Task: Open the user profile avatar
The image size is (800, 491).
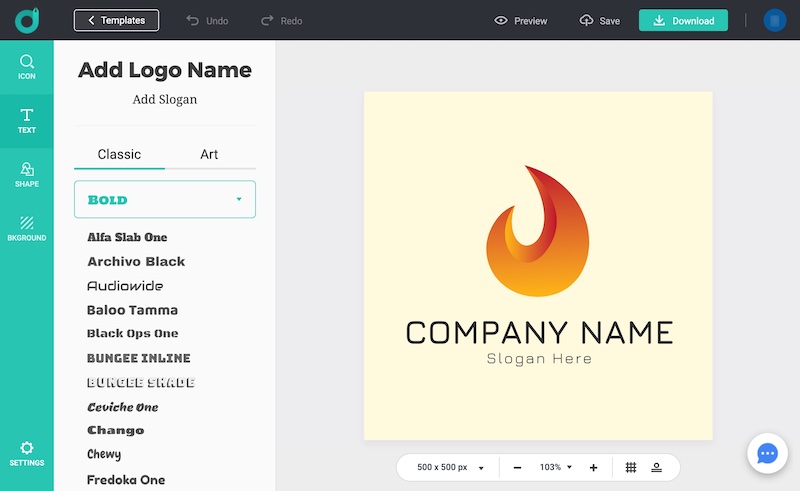Action: [x=774, y=20]
